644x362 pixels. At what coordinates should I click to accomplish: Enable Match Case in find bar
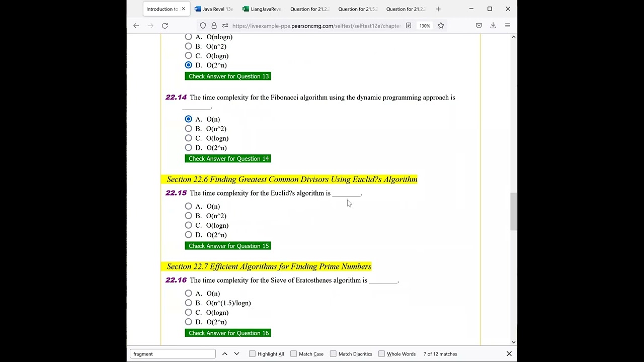[294, 354]
